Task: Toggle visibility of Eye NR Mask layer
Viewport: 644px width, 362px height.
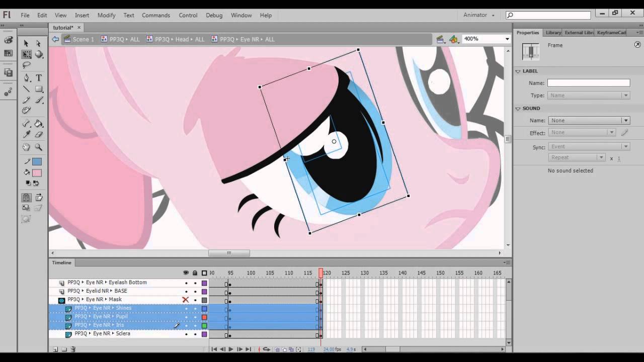Action: (x=186, y=300)
